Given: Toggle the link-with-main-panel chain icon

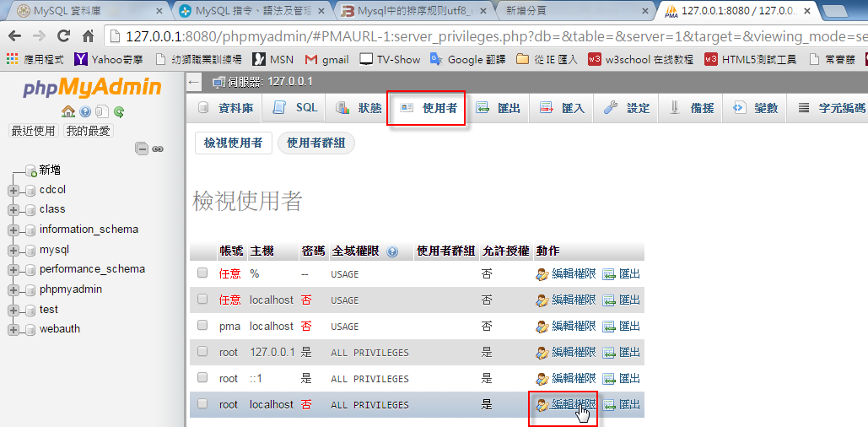Looking at the screenshot, I should 158,149.
